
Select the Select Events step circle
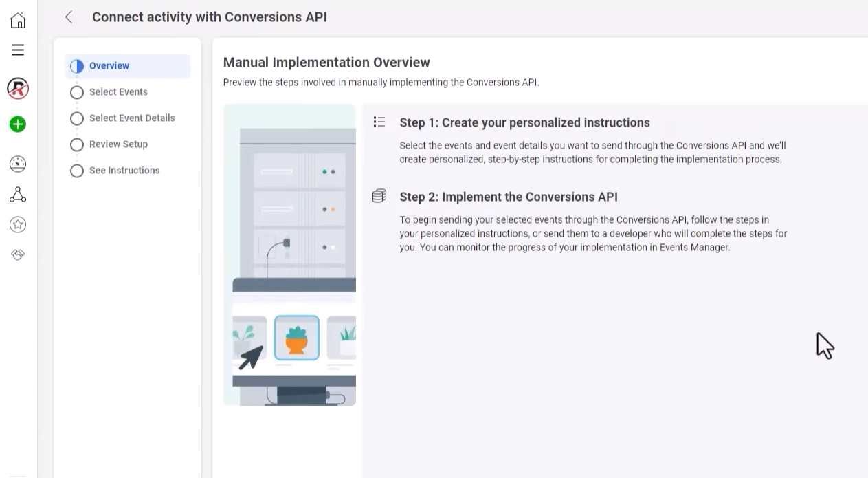[x=77, y=92]
